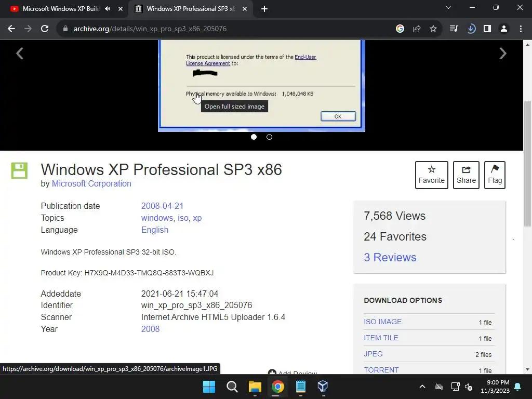Viewport: 532px width, 399px height.
Task: Show next image in carousel
Action: pyautogui.click(x=503, y=54)
